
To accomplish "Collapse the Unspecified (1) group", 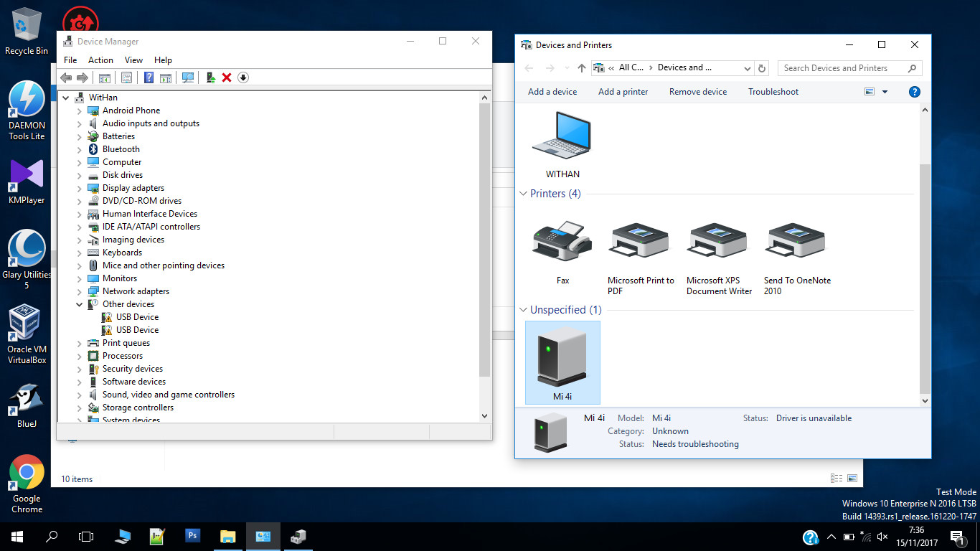I will click(522, 310).
